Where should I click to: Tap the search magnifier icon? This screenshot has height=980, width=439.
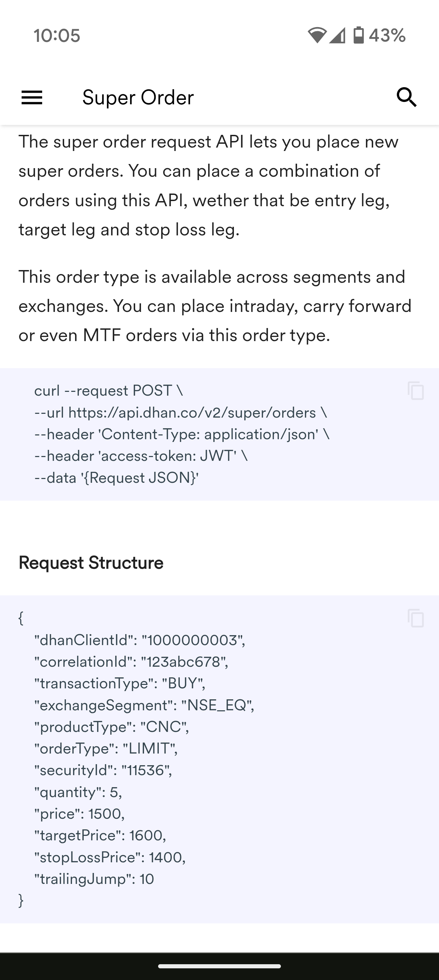[407, 97]
